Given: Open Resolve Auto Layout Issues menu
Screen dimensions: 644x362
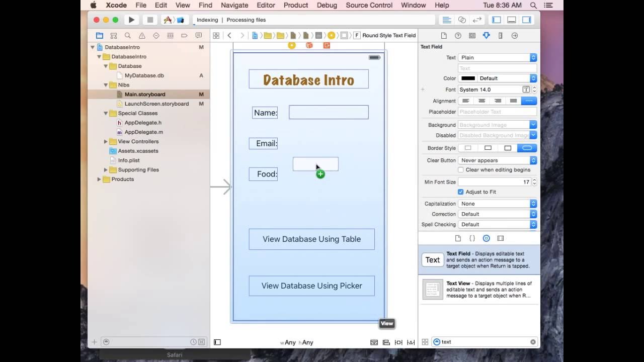Looking at the screenshot, I should coord(411,342).
